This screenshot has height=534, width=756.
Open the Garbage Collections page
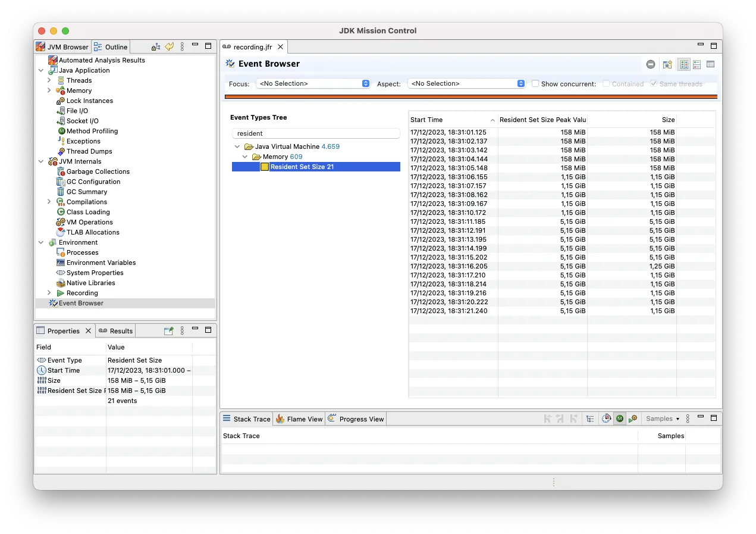[98, 171]
